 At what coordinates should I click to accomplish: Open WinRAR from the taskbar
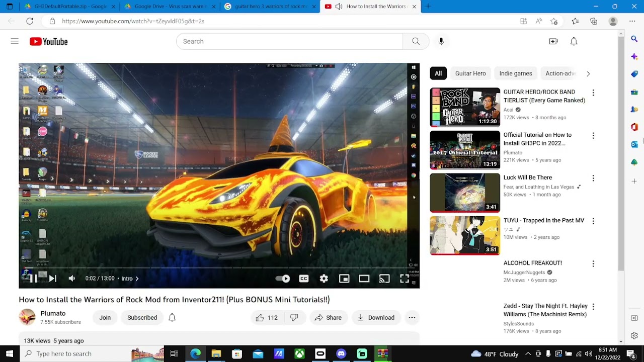point(383,354)
